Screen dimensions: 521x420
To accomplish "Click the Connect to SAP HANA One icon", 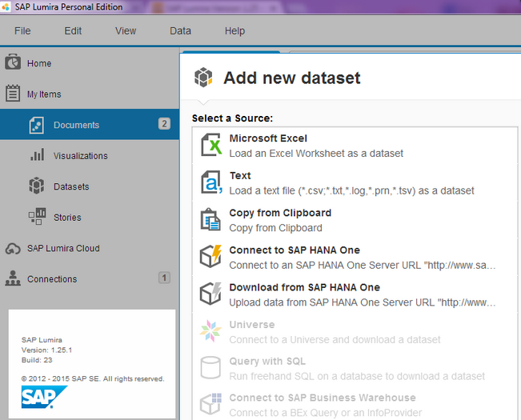I will point(210,256).
